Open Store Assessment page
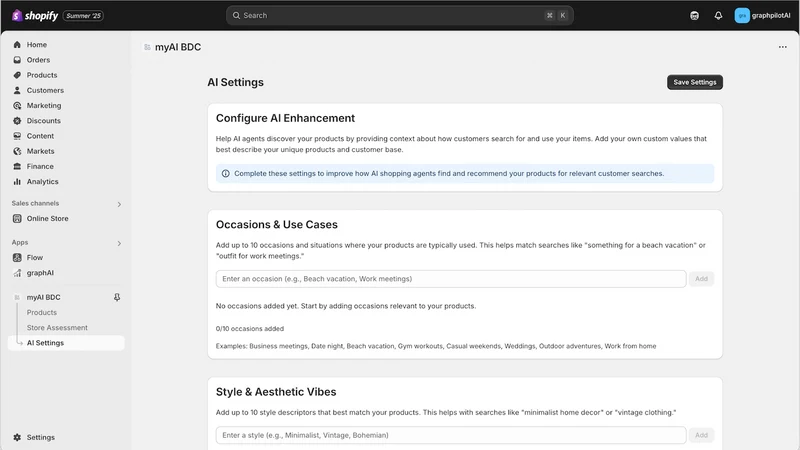 tap(57, 328)
